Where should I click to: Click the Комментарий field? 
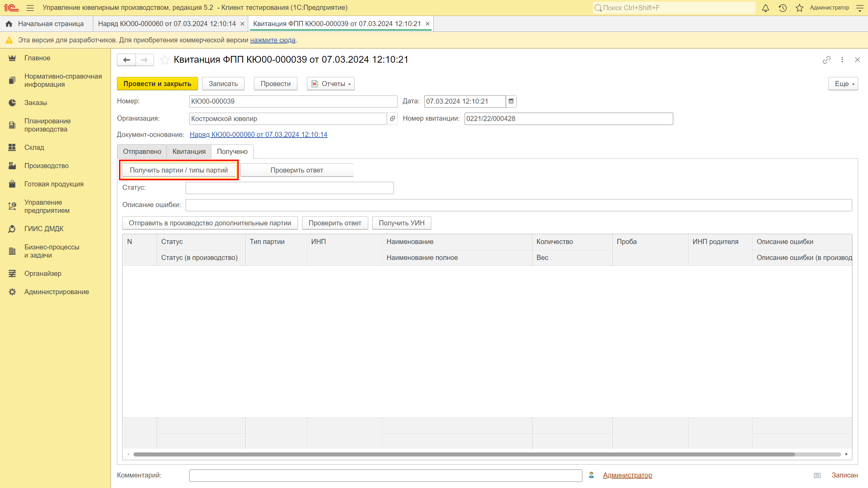coord(386,475)
